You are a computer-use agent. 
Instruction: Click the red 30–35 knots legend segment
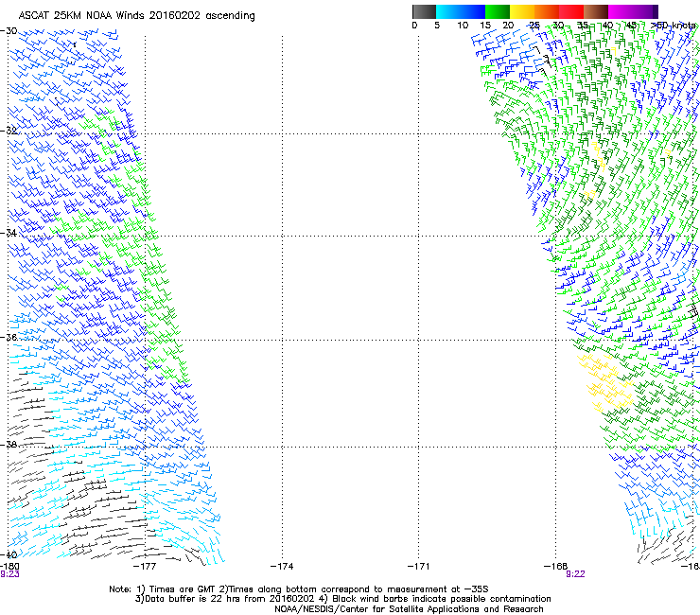pyautogui.click(x=571, y=11)
